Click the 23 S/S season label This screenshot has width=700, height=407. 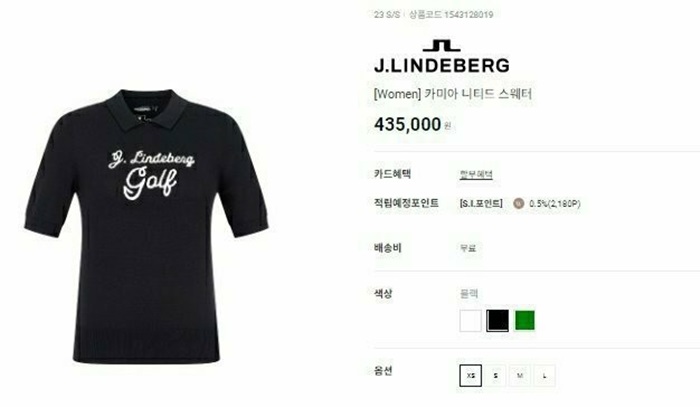click(x=387, y=15)
